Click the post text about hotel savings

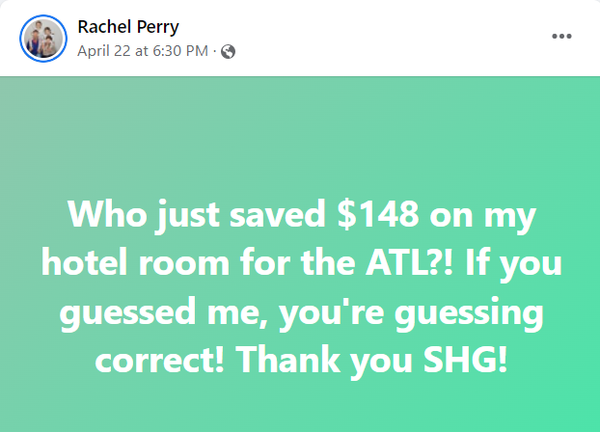click(301, 287)
